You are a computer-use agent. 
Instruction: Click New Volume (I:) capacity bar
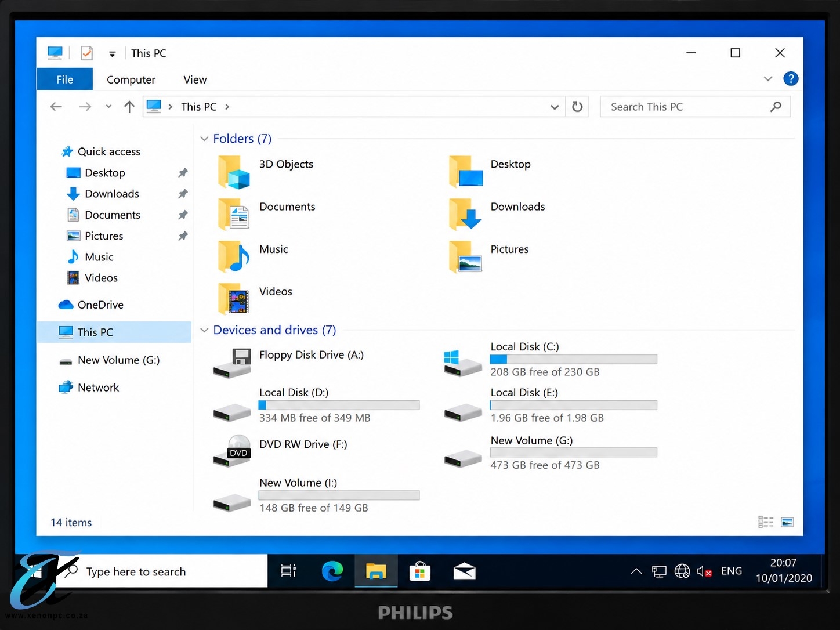tap(339, 495)
